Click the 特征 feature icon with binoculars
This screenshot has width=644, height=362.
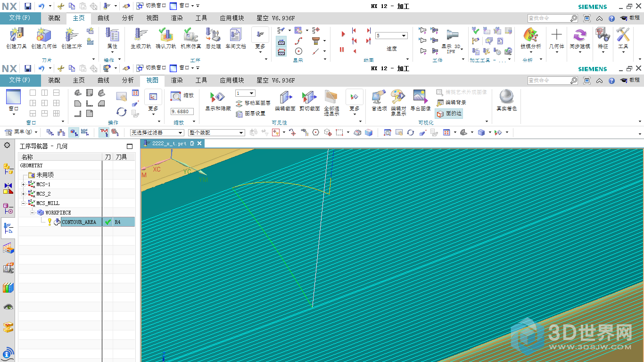[603, 35]
